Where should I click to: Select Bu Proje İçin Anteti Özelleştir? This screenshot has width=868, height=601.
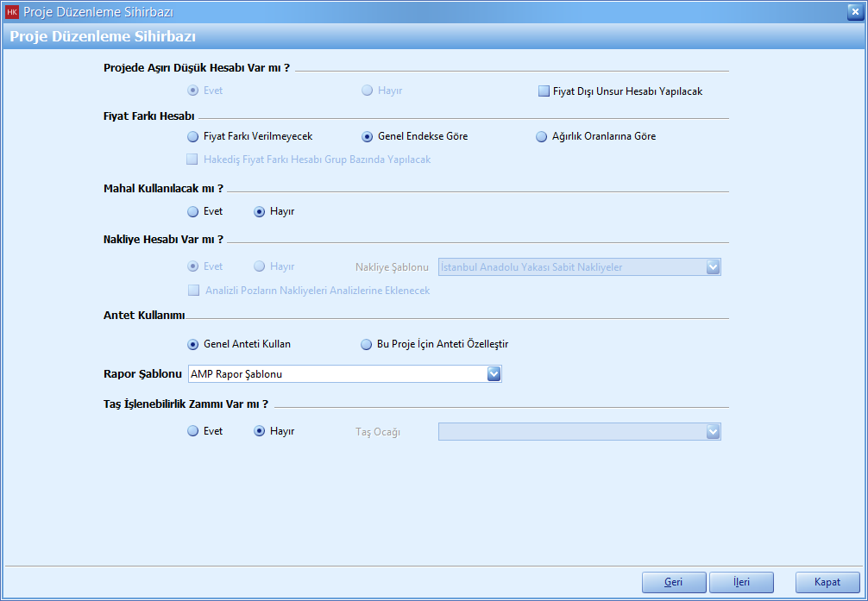pos(367,344)
